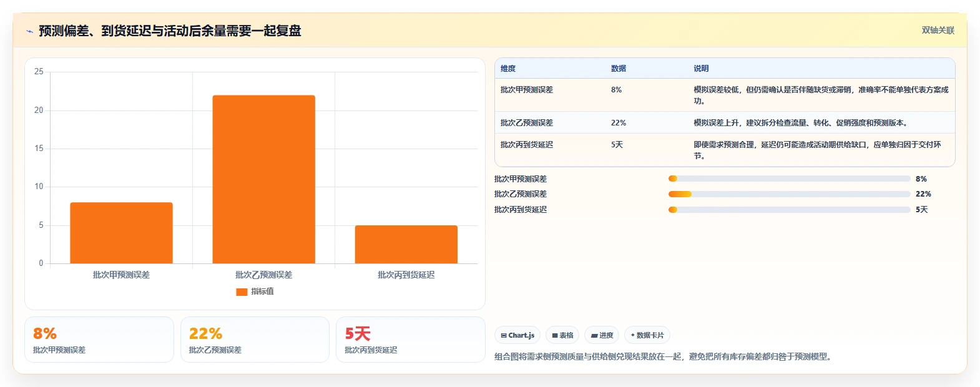This screenshot has height=387, width=980.
Task: Click x-axis label 批次乙预测误差
Action: (x=263, y=275)
